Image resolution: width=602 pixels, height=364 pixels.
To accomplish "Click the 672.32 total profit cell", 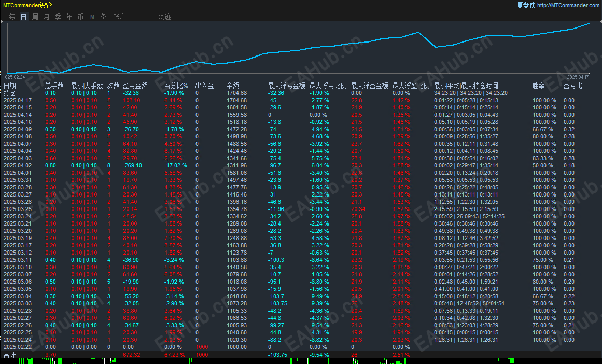I will pyautogui.click(x=132, y=355).
